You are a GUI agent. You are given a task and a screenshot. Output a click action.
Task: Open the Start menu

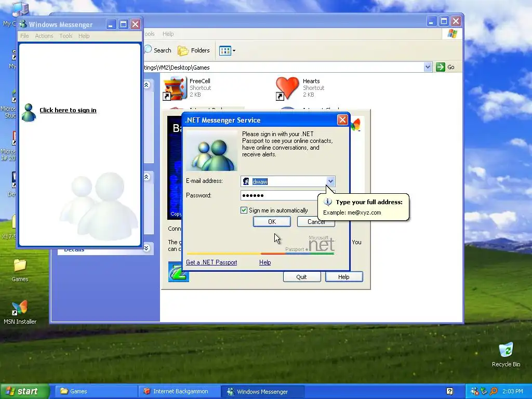pyautogui.click(x=25, y=391)
